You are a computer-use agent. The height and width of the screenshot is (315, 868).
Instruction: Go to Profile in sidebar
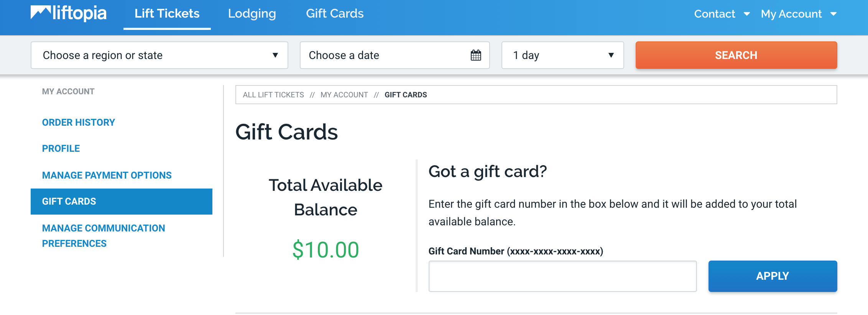(x=61, y=149)
